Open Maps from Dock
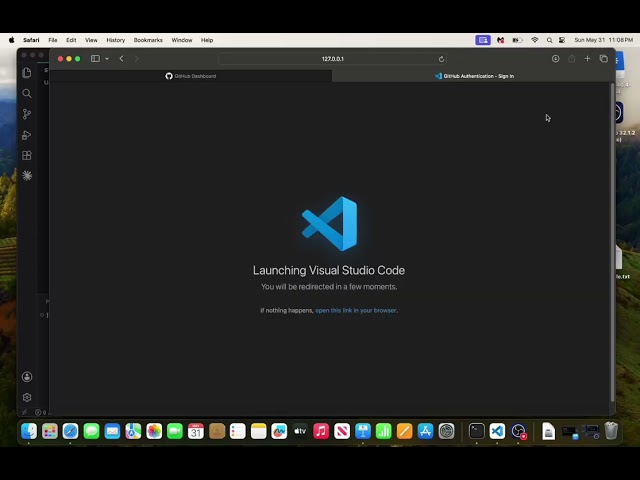 (x=133, y=431)
